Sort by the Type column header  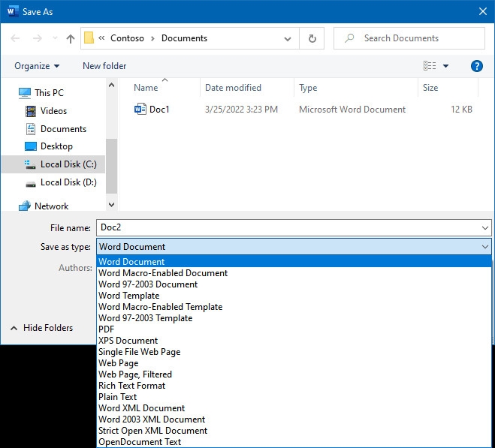click(308, 88)
